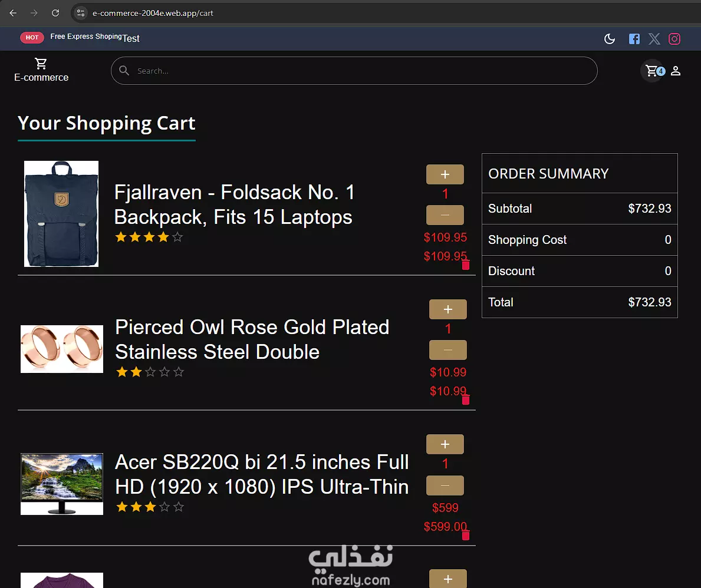Screen dimensions: 701x588
Task: Click the Subtotal $732.93 value
Action: click(650, 208)
